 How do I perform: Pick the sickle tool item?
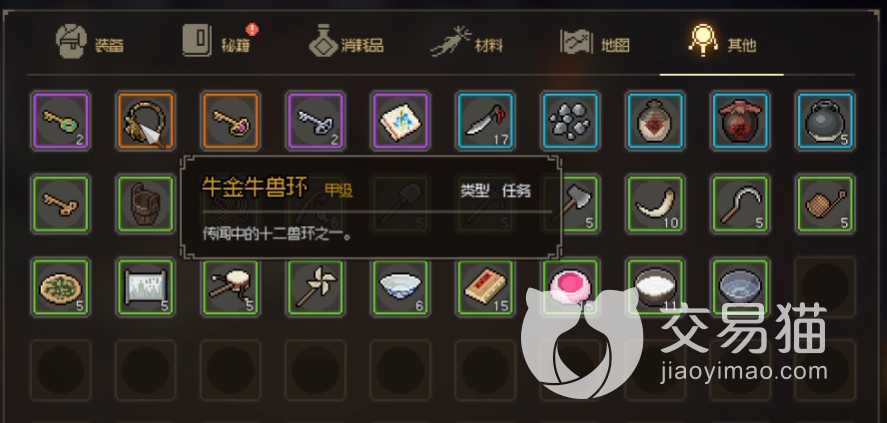(x=740, y=204)
